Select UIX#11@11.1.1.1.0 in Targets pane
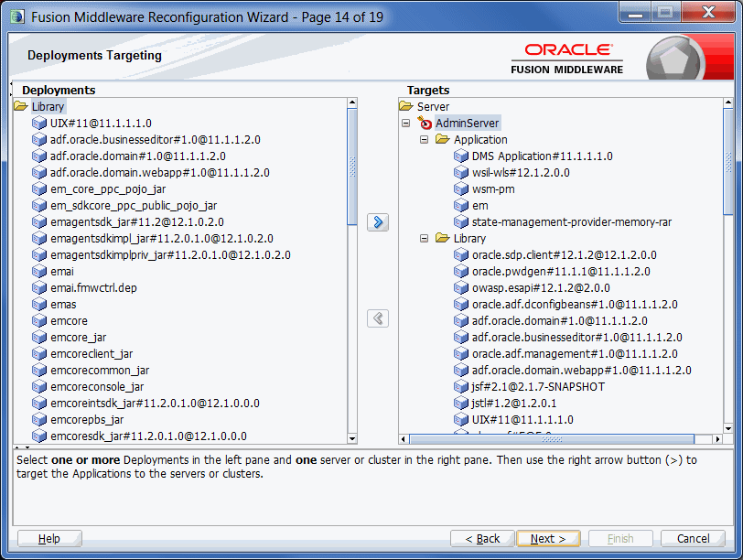743x560 pixels. (522, 420)
